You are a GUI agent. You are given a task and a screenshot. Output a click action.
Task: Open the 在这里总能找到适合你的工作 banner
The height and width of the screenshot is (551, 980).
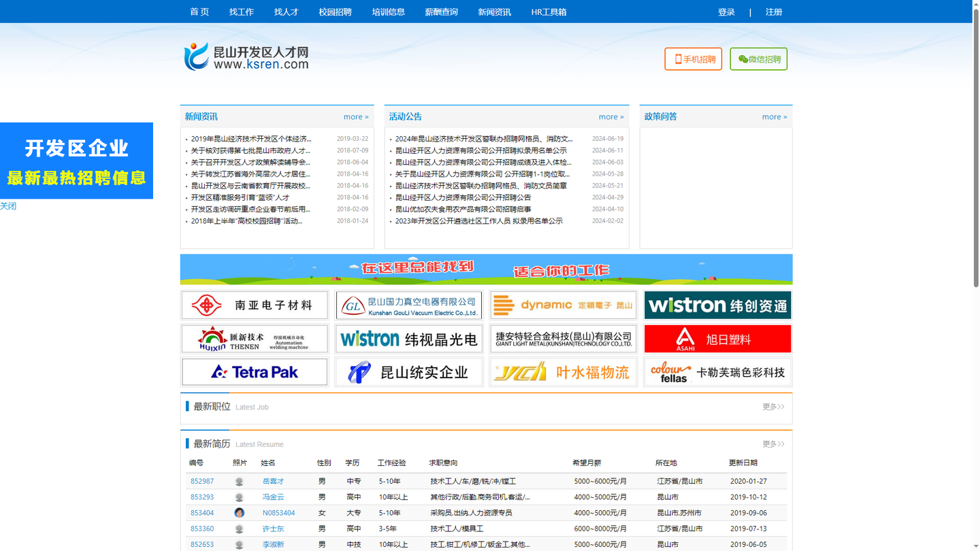[x=486, y=269]
